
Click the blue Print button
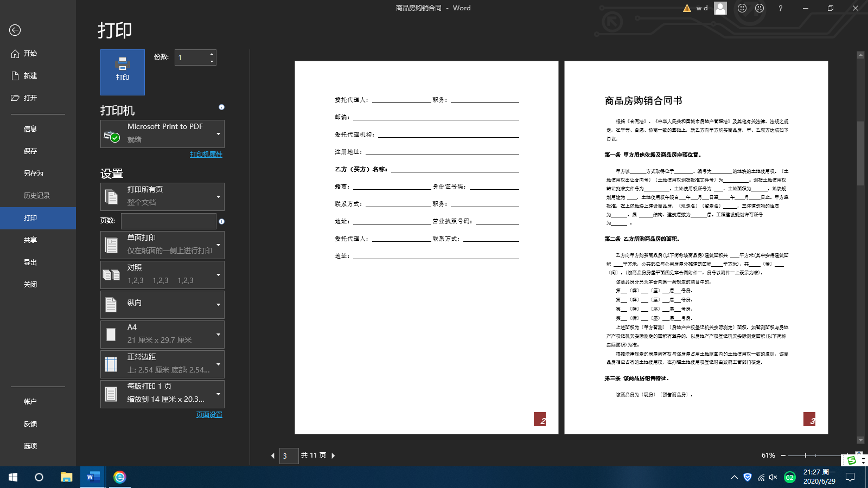(x=123, y=72)
